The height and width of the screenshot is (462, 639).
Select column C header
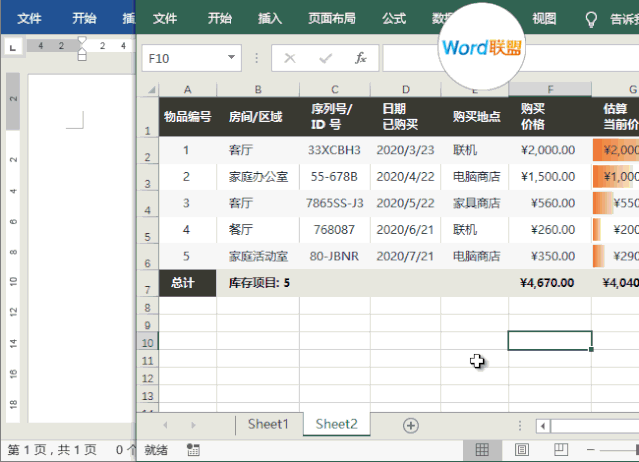pyautogui.click(x=334, y=89)
